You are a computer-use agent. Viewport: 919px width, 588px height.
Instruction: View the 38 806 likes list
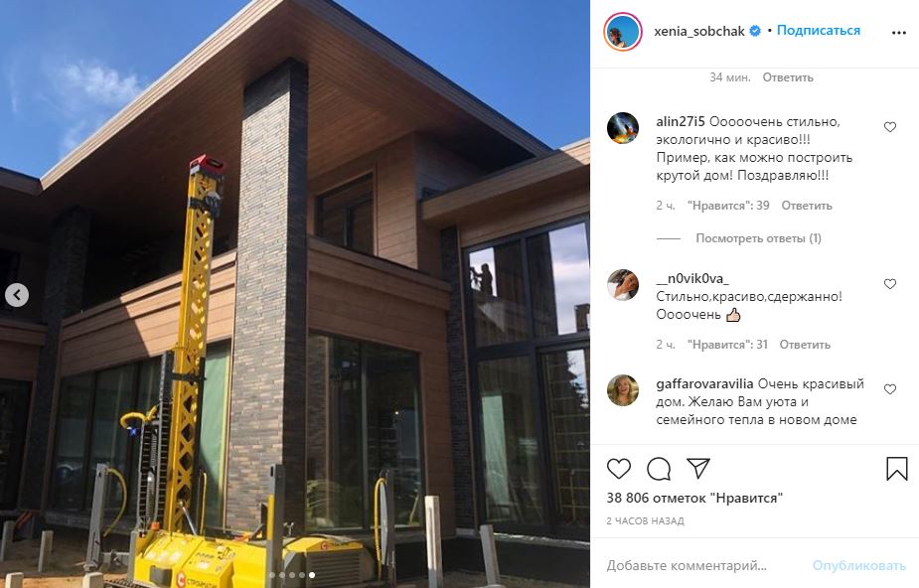[694, 499]
